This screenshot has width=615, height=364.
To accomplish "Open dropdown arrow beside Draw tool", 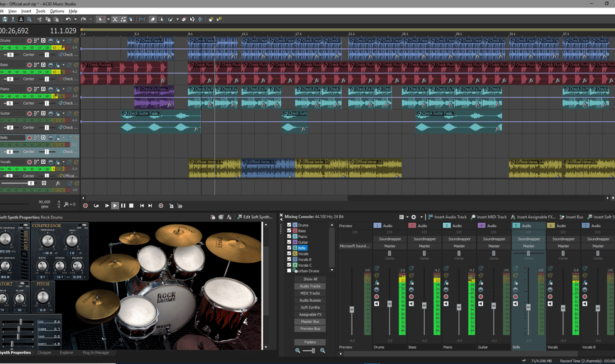I will pyautogui.click(x=108, y=19).
